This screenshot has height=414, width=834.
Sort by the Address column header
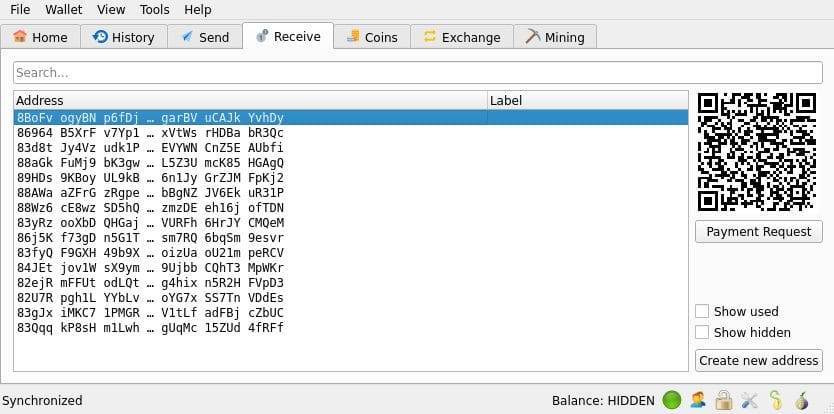click(x=251, y=101)
